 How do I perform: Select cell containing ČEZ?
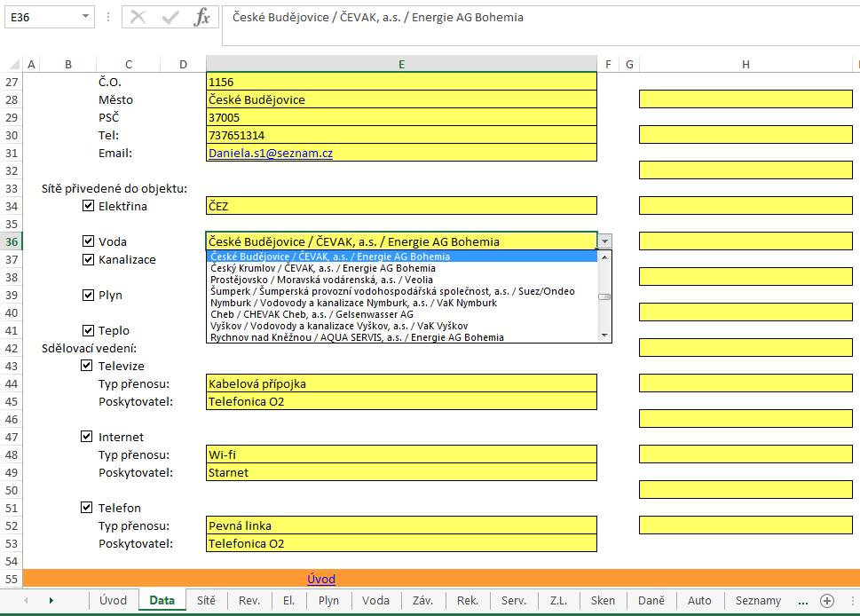pos(401,206)
